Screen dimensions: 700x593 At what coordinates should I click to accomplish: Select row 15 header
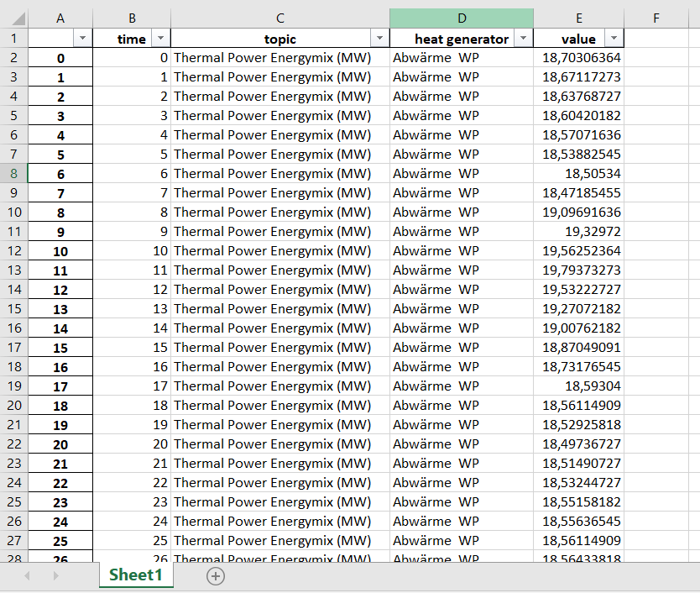point(13,309)
